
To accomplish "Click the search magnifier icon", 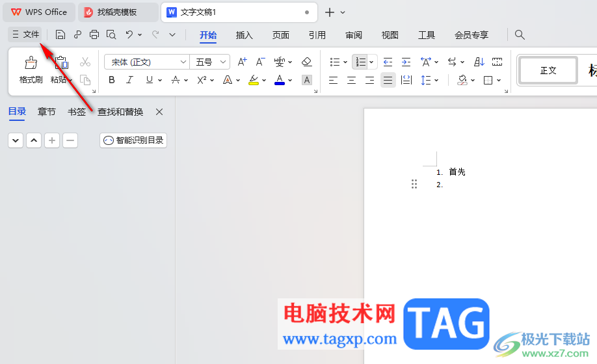I will click(x=520, y=35).
